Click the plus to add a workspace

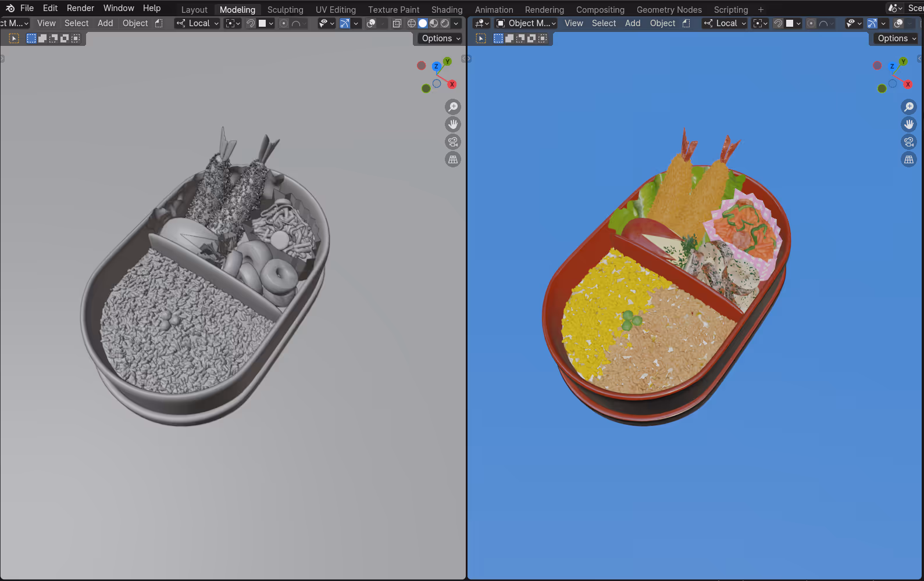[761, 9]
